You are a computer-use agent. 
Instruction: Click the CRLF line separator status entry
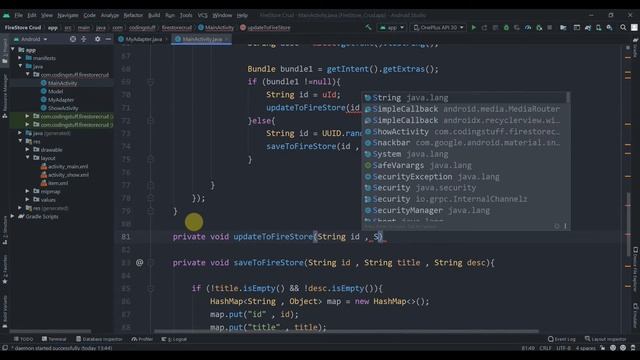tap(545, 348)
